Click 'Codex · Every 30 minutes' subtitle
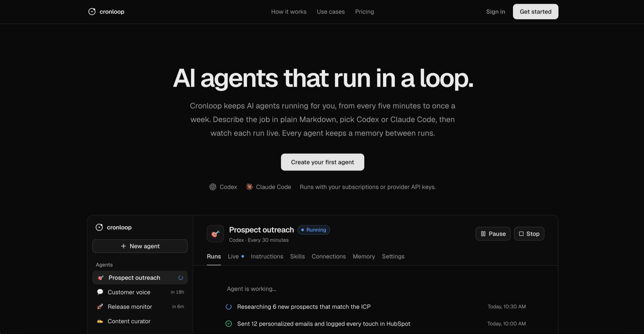Image resolution: width=644 pixels, height=334 pixels. [259, 240]
